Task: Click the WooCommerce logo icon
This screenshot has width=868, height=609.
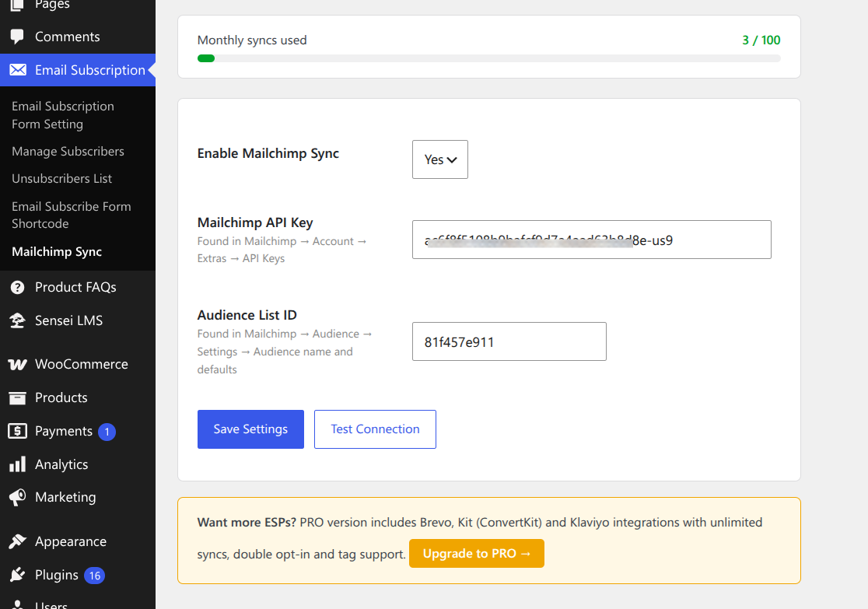Action: pyautogui.click(x=17, y=364)
